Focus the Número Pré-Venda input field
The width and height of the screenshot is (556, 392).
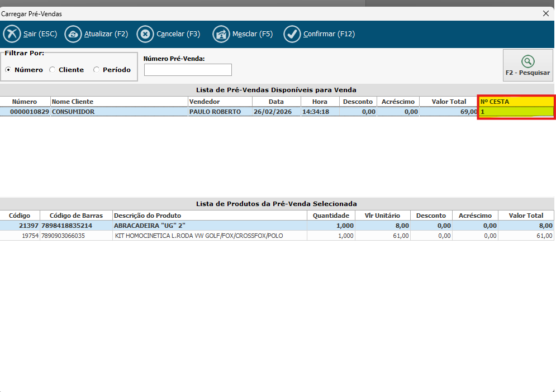[188, 70]
